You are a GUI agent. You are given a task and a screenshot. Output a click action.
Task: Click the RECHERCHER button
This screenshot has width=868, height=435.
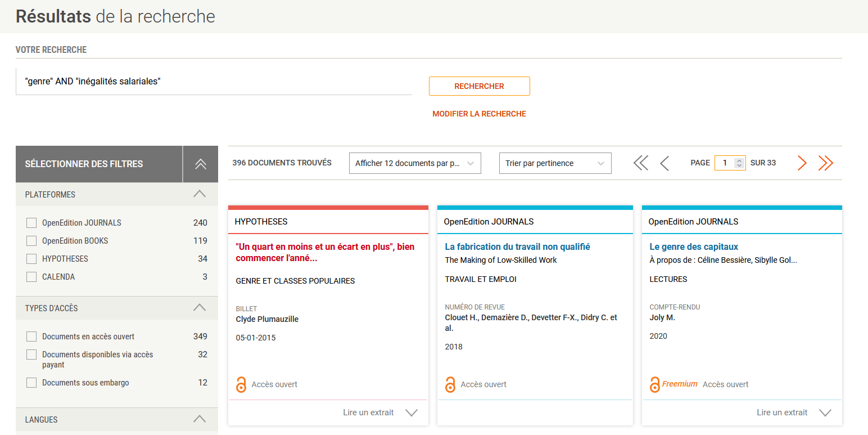coord(480,86)
